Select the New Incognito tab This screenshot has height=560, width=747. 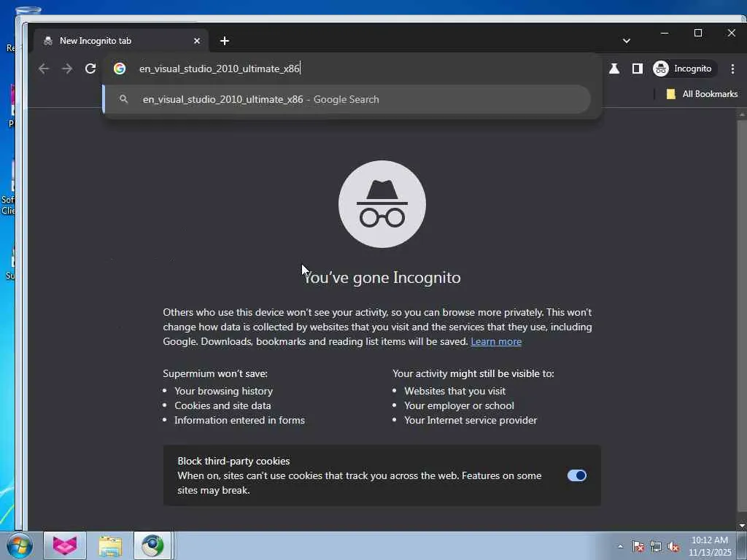(x=121, y=41)
